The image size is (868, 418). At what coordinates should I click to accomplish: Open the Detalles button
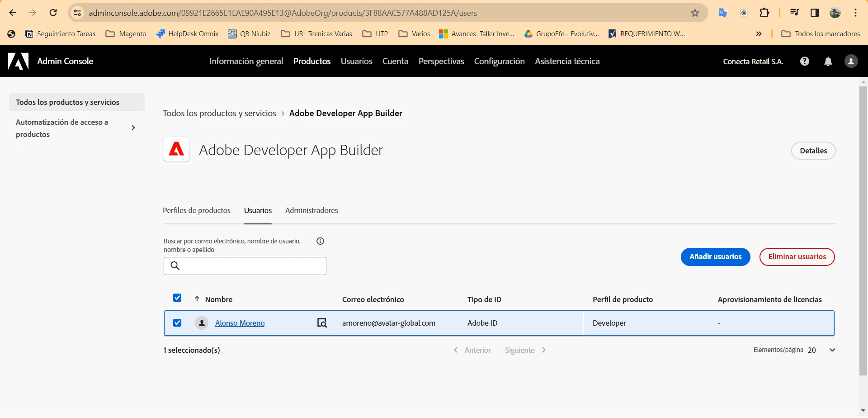click(813, 151)
